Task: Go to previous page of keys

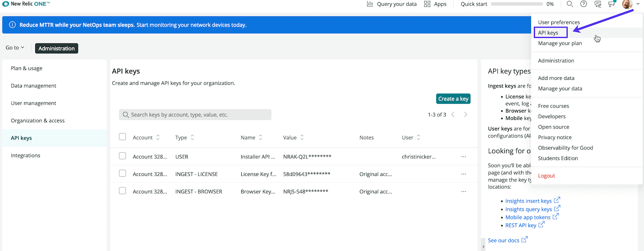Action: point(453,115)
